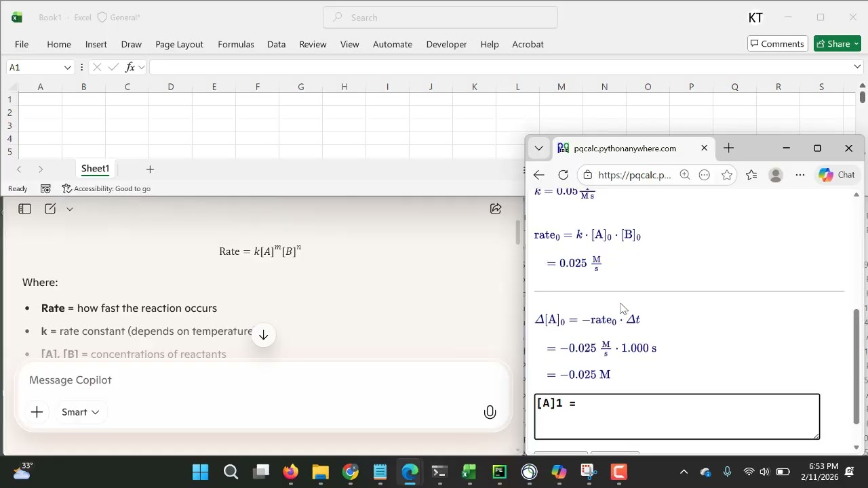Open Edge tab actions menu chevron

[538, 148]
